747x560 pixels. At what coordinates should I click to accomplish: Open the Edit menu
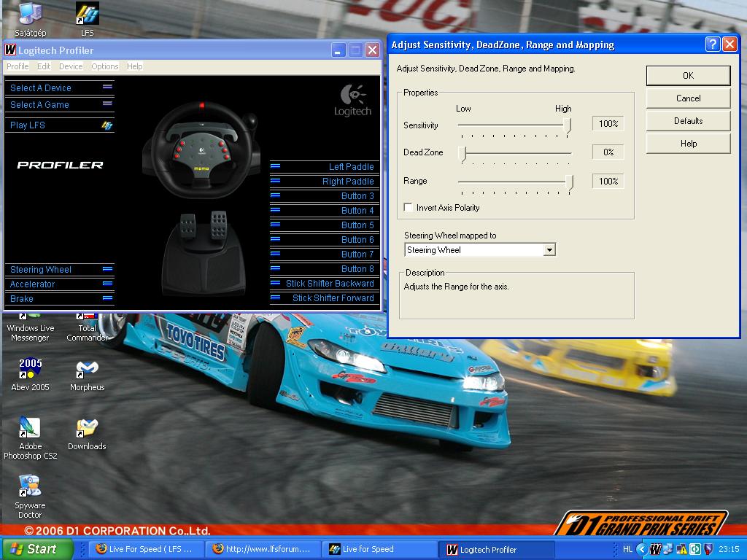(44, 66)
